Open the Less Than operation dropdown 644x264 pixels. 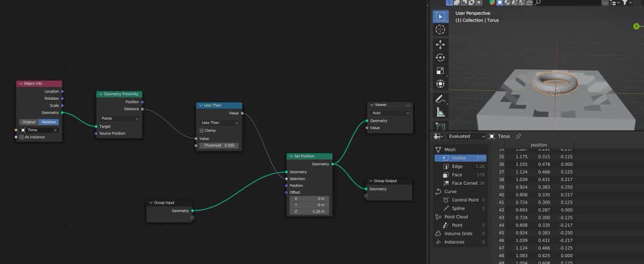219,122
